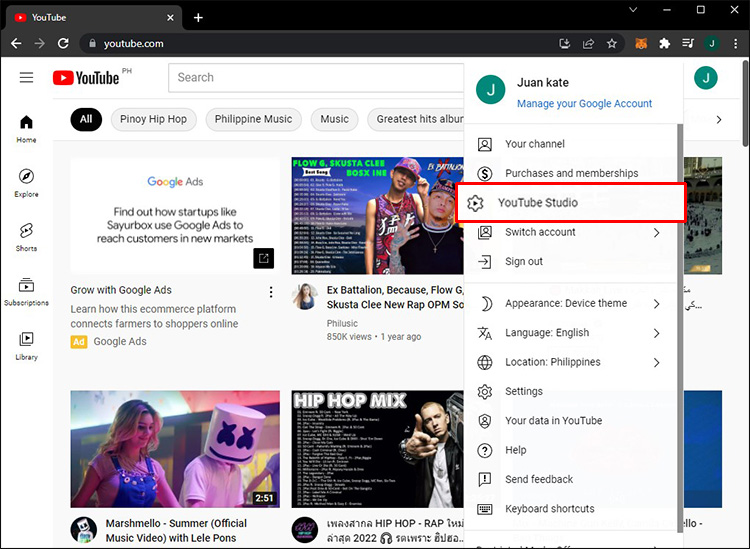Click the YouTube logo

[87, 78]
